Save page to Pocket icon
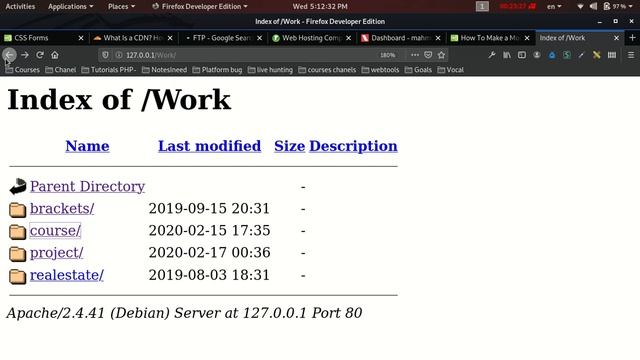The height and width of the screenshot is (360, 640). 428,55
